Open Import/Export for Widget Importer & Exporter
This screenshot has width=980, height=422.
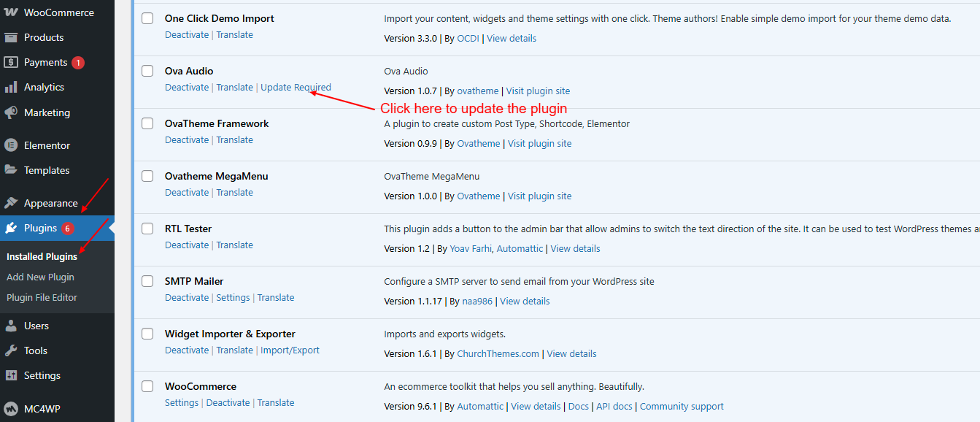point(290,350)
